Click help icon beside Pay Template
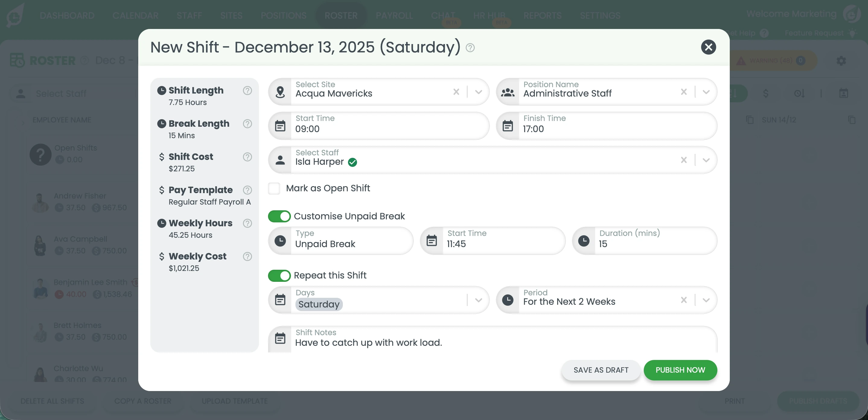868x420 pixels. pos(247,190)
